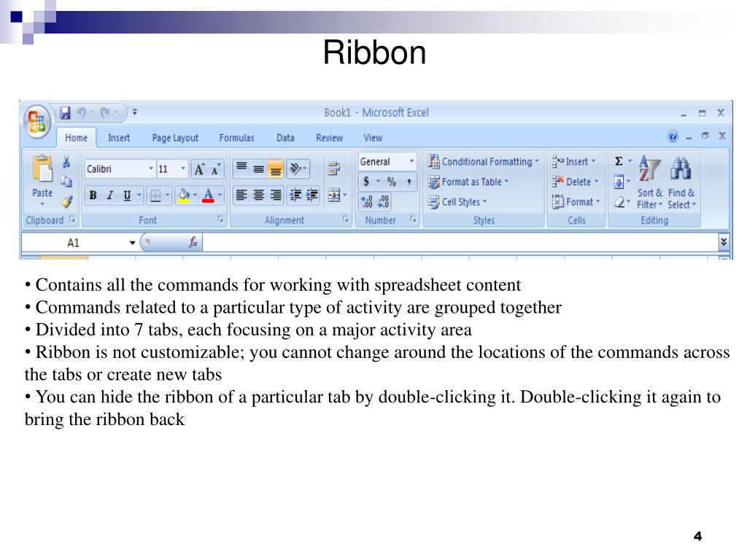
Task: Toggle underline formatting
Action: (x=127, y=195)
